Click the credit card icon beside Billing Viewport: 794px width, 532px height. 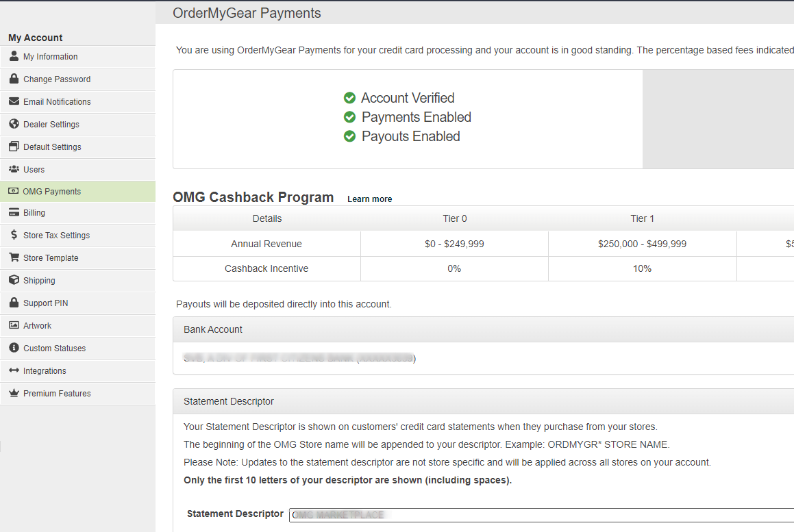[x=14, y=213]
